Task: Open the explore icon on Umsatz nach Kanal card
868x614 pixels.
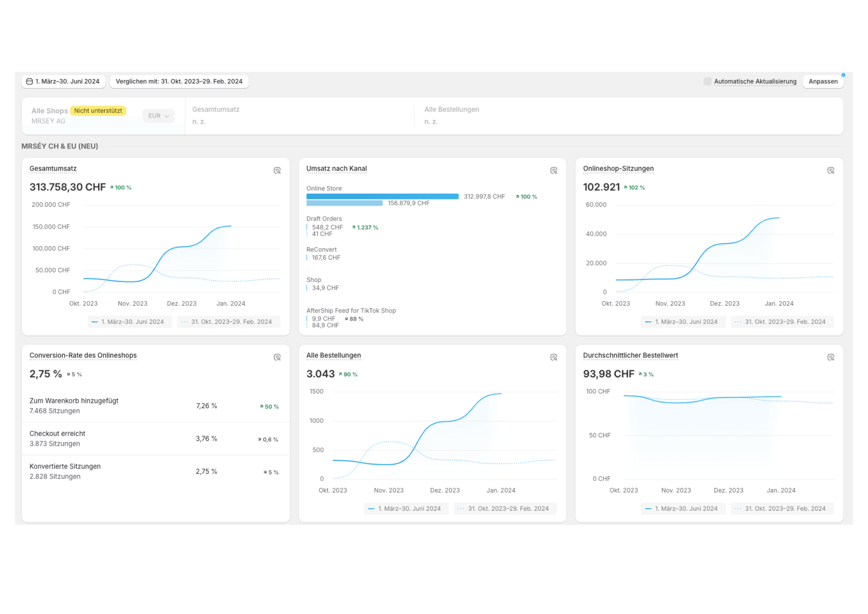Action: point(554,171)
